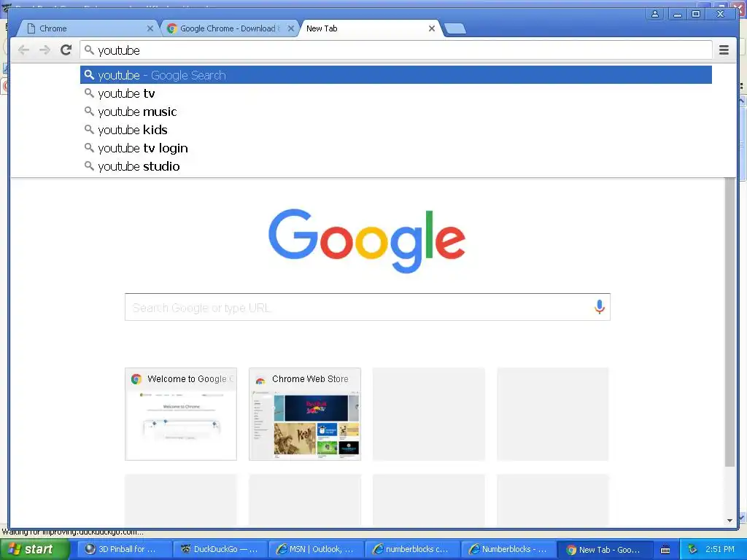Click the browser Forward arrow
The height and width of the screenshot is (560, 747).
pyautogui.click(x=44, y=50)
